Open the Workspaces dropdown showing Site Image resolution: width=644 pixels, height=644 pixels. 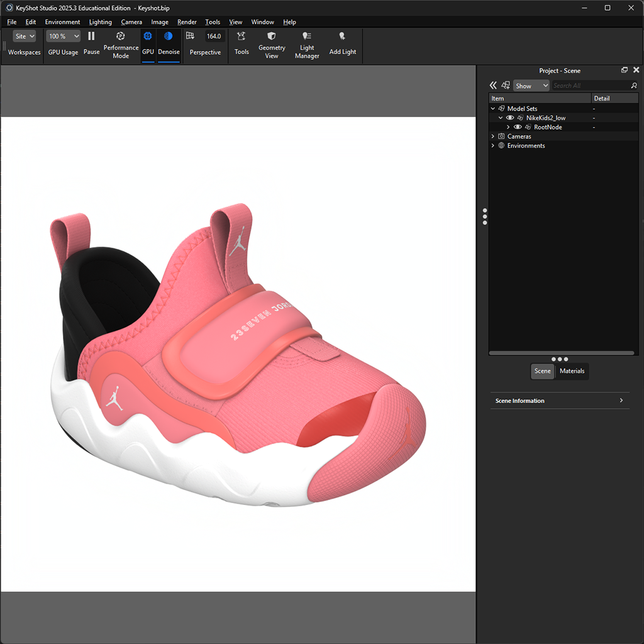[x=25, y=36]
